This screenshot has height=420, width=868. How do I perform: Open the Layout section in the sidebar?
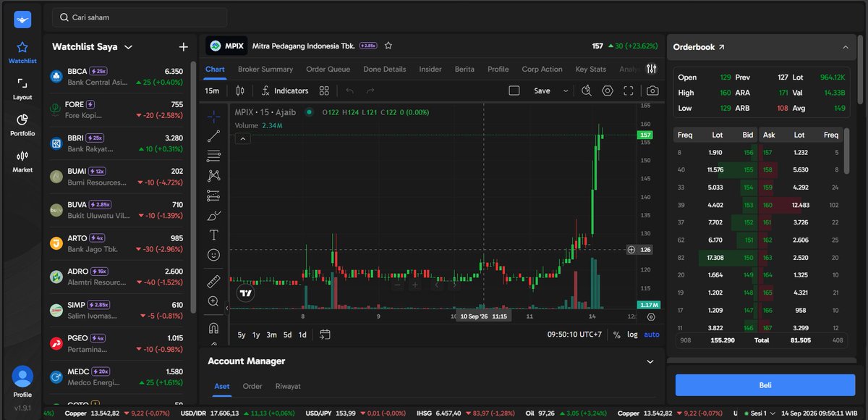click(x=22, y=89)
